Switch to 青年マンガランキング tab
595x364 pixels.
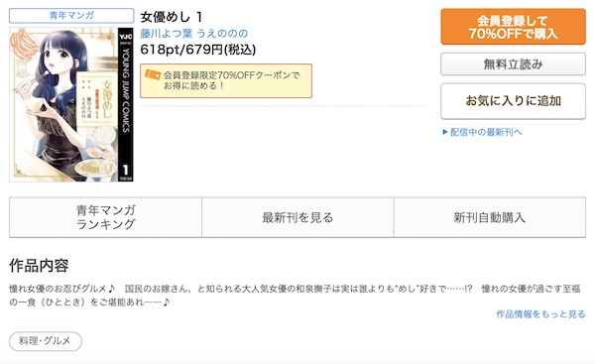[x=105, y=217]
